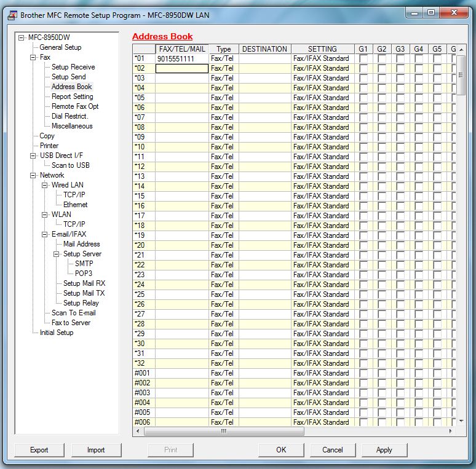This screenshot has height=469, width=476.
Task: Click the Type dropdown cell for *02
Action: (x=224, y=68)
